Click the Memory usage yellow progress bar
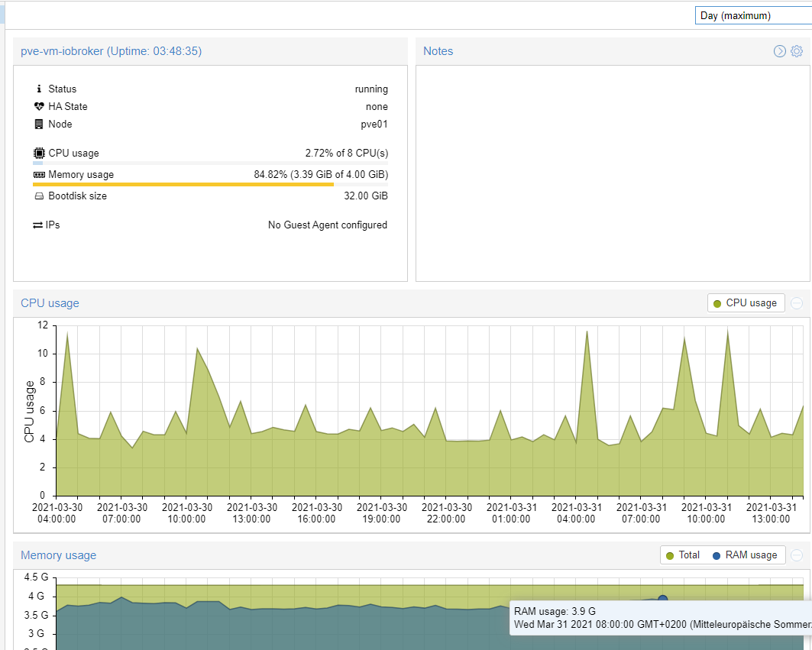This screenshot has width=812, height=650. [x=210, y=184]
